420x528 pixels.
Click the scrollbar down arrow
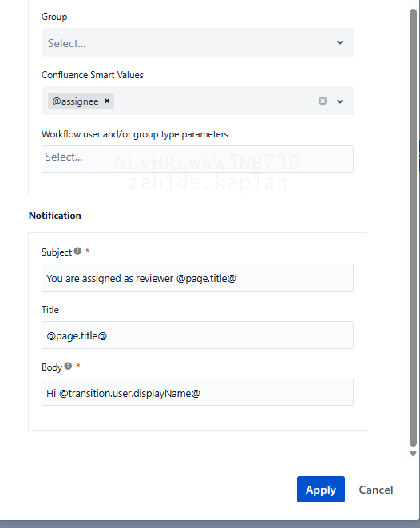pos(414,454)
